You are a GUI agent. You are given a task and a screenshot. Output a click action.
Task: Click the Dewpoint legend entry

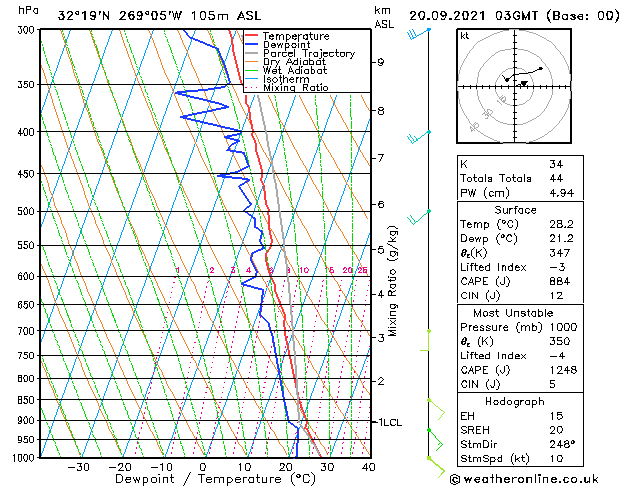tap(286, 45)
